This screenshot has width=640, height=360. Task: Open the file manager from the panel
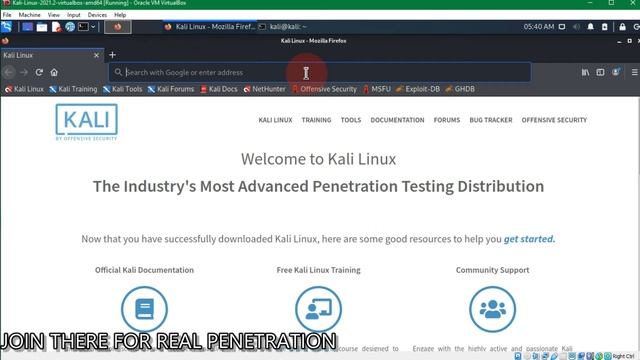42,27
